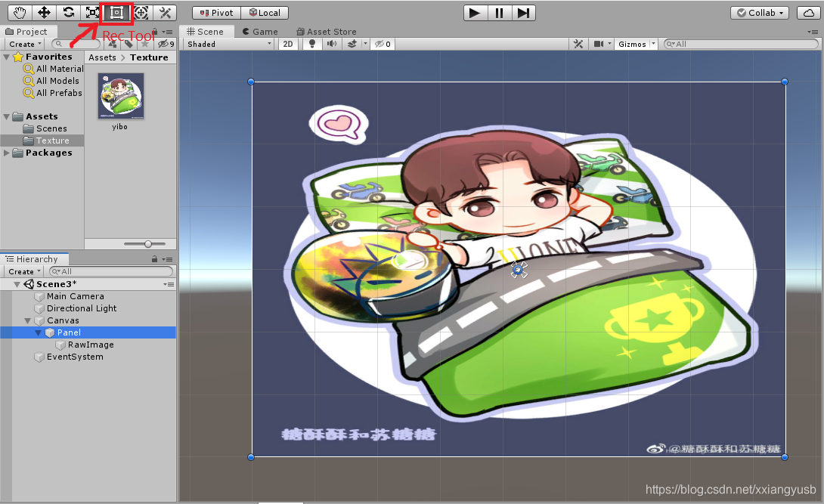Toggle Gizmos in Scene view

(632, 44)
